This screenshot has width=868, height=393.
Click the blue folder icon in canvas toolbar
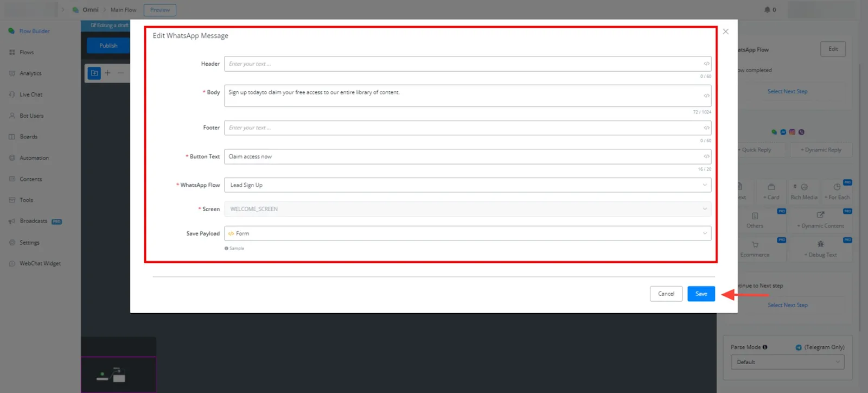pyautogui.click(x=94, y=73)
